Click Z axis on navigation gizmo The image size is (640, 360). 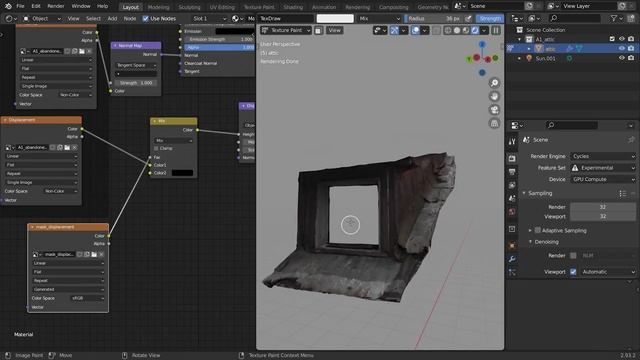482,44
